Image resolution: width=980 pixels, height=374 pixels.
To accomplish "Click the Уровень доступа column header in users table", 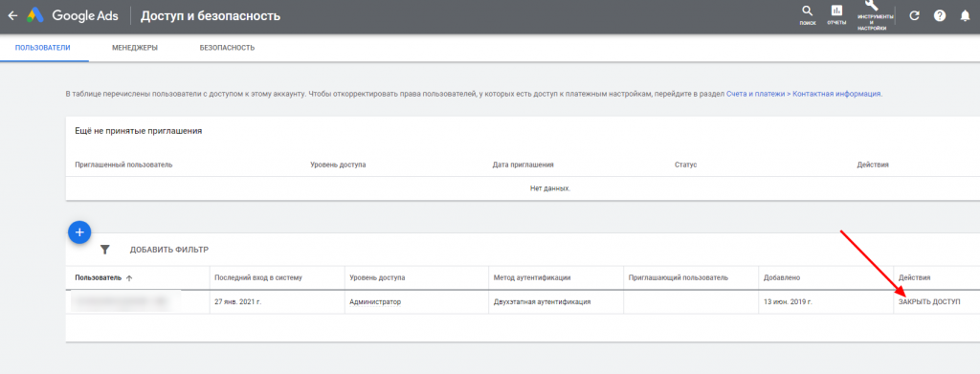I will pyautogui.click(x=377, y=277).
